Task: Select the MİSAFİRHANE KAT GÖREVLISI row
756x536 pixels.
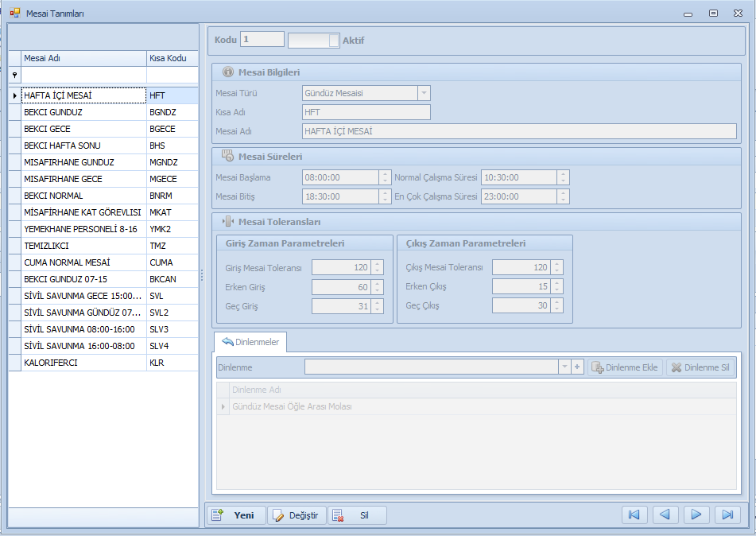Action: [103, 212]
